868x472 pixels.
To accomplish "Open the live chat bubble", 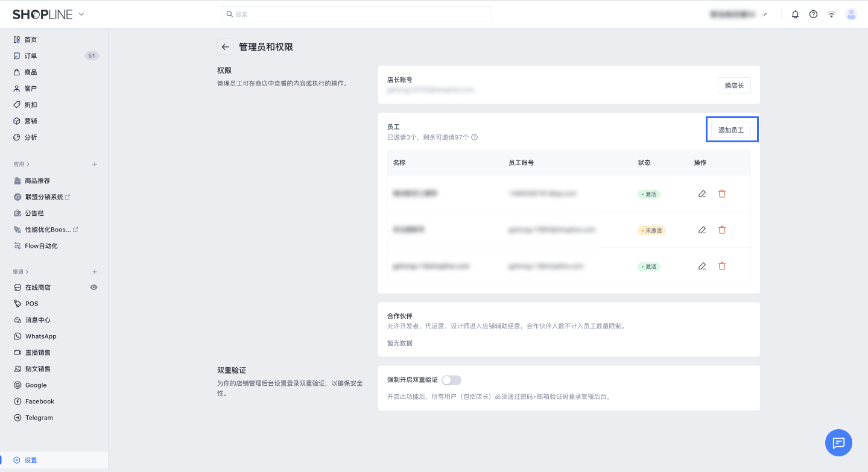I will [x=838, y=442].
